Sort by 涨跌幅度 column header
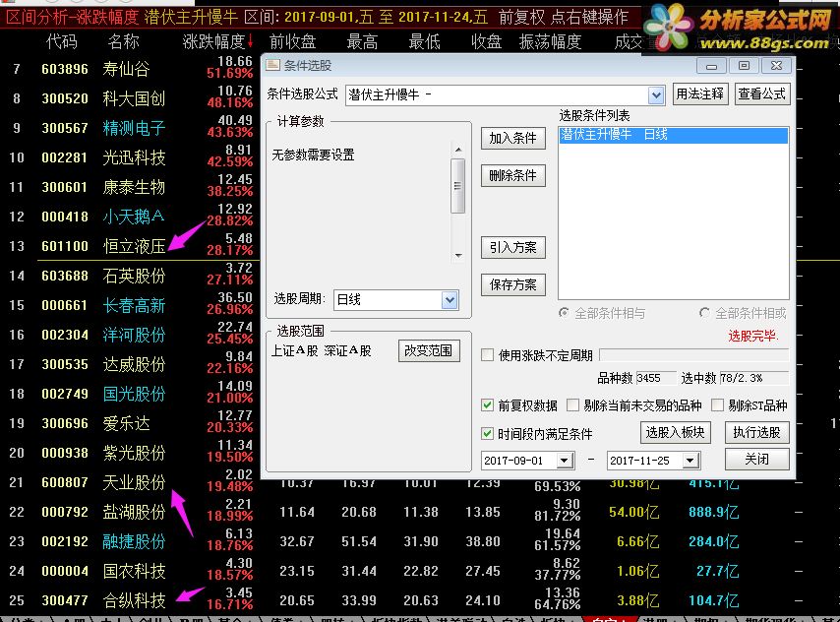 (x=213, y=41)
